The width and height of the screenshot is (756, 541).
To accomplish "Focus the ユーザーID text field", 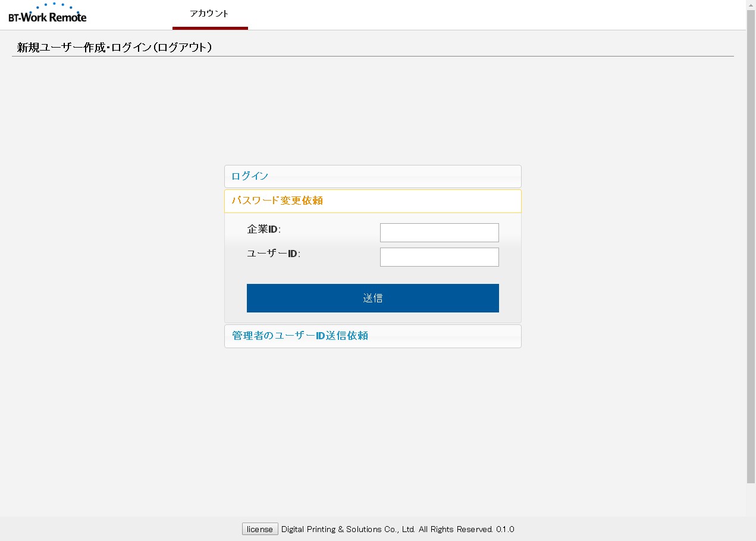I will pyautogui.click(x=439, y=257).
